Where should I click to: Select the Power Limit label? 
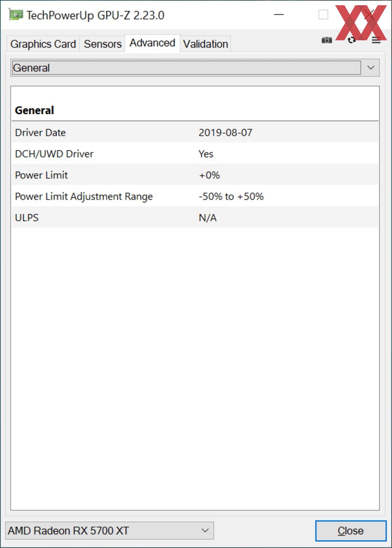point(41,175)
